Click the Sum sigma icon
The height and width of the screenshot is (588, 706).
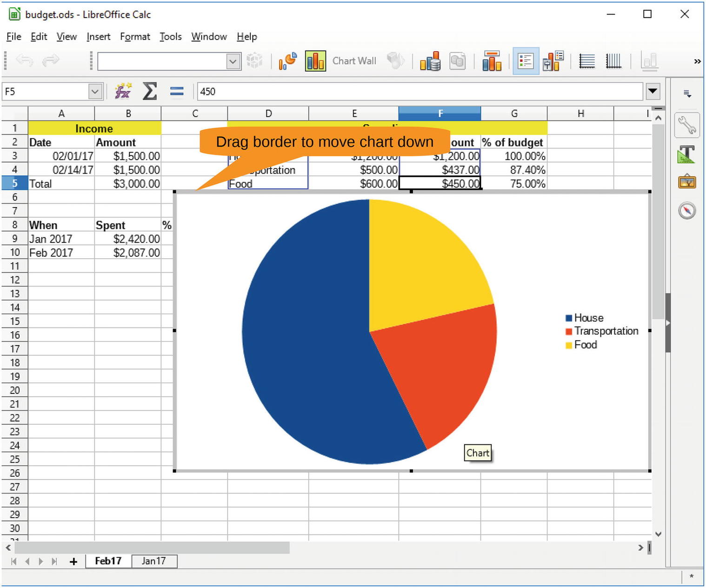tap(150, 92)
